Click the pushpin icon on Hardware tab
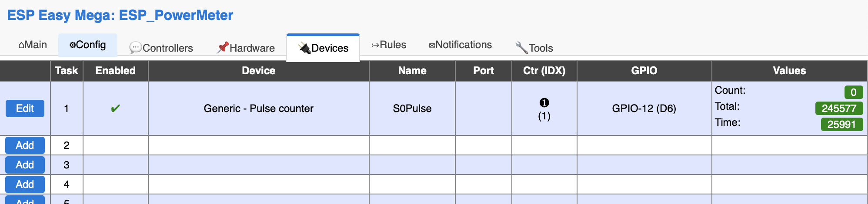Screen dimensions: 868x204 click(223, 47)
